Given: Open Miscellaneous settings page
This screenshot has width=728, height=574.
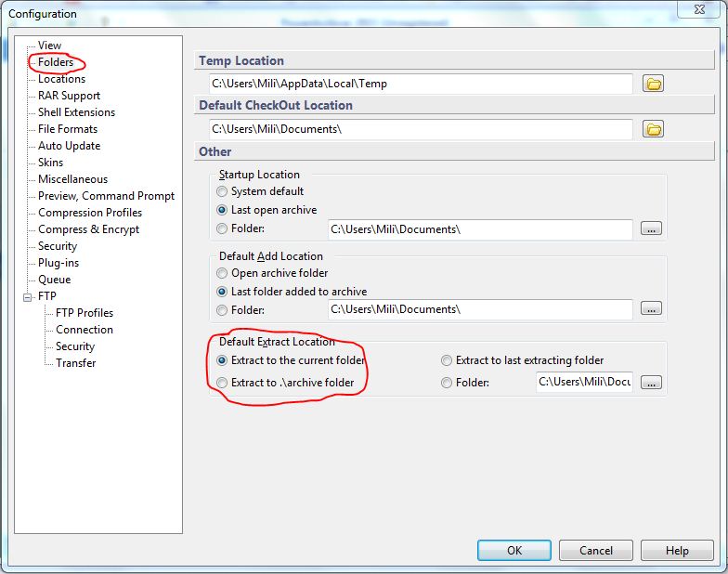Looking at the screenshot, I should (x=72, y=179).
